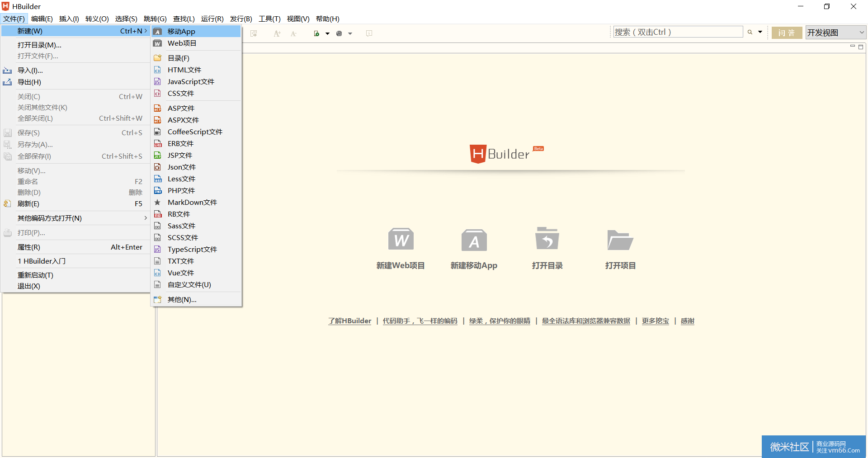
Task: Create a new TypeScript文件
Action: click(196, 249)
